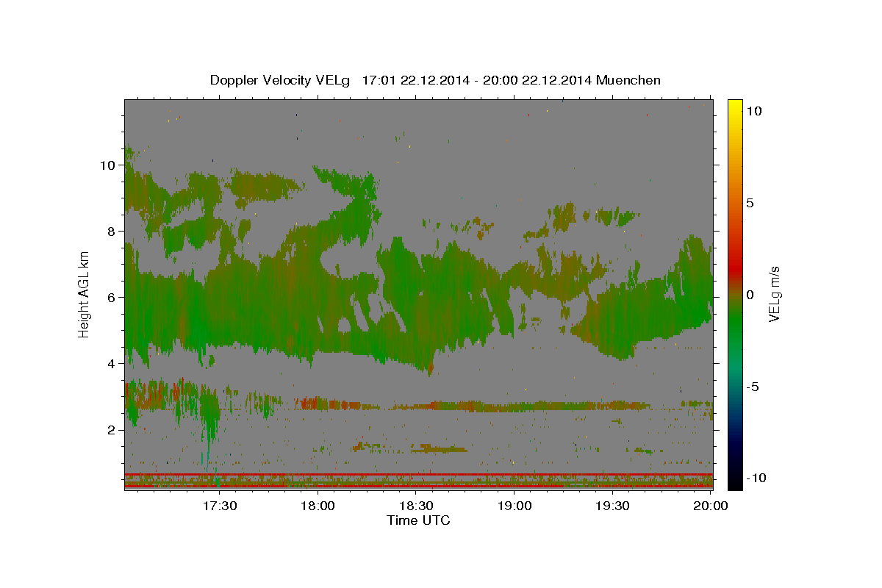Click the '19:00' time axis label
Screen dimensions: 882x588
515,506
